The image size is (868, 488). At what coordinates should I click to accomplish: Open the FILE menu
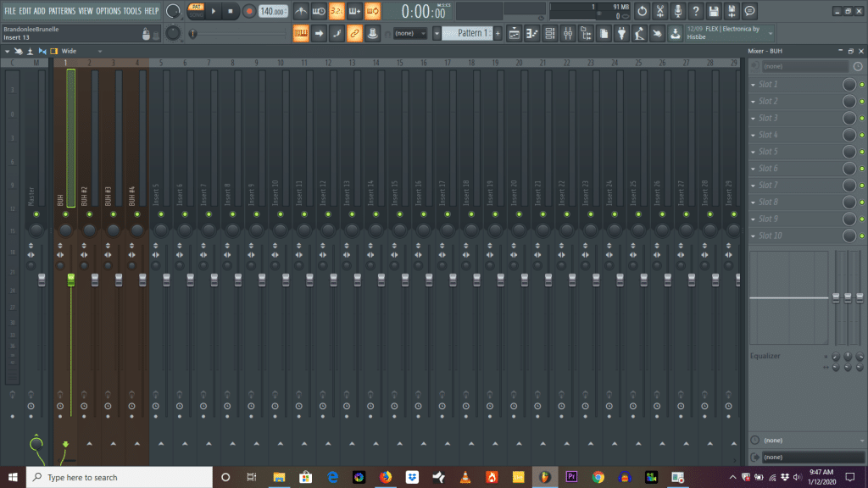(10, 11)
